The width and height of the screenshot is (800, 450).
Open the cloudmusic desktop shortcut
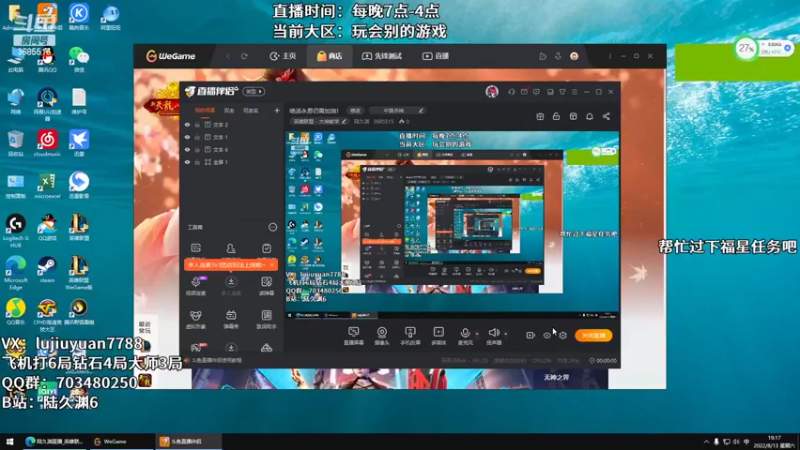(47, 143)
